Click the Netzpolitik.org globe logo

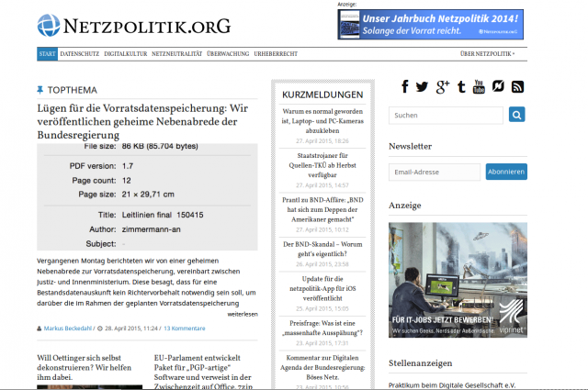point(49,26)
